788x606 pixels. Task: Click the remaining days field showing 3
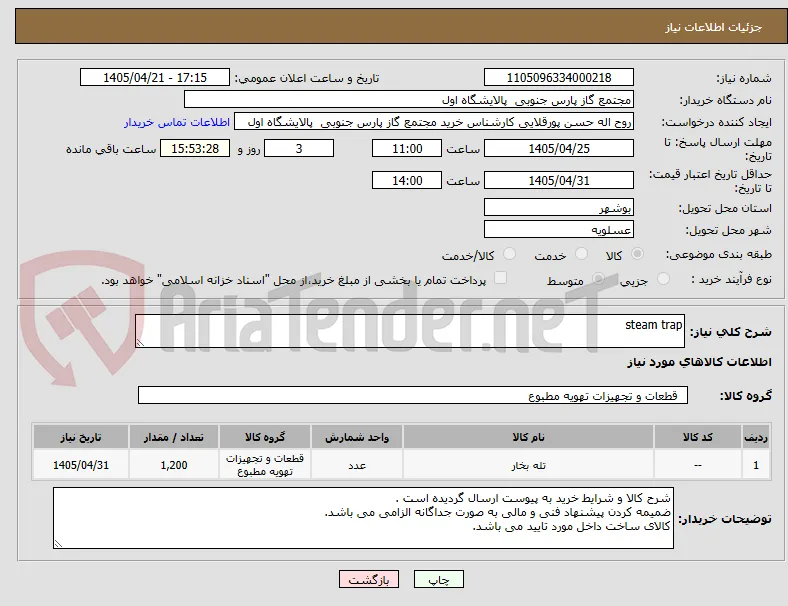tap(299, 148)
